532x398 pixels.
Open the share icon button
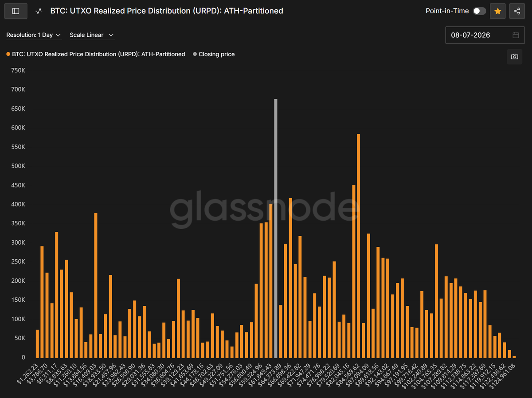(x=517, y=11)
